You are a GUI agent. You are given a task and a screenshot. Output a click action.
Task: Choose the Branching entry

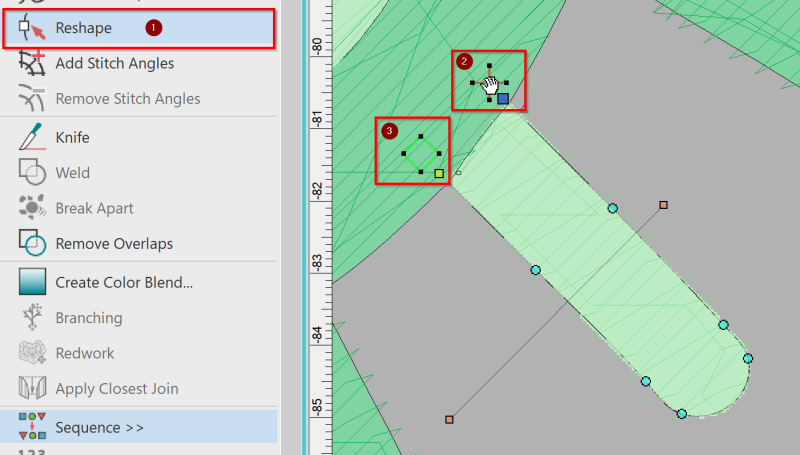coord(89,318)
